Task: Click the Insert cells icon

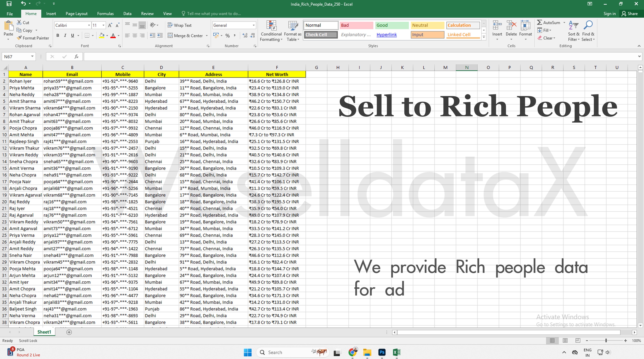Action: 497,25
